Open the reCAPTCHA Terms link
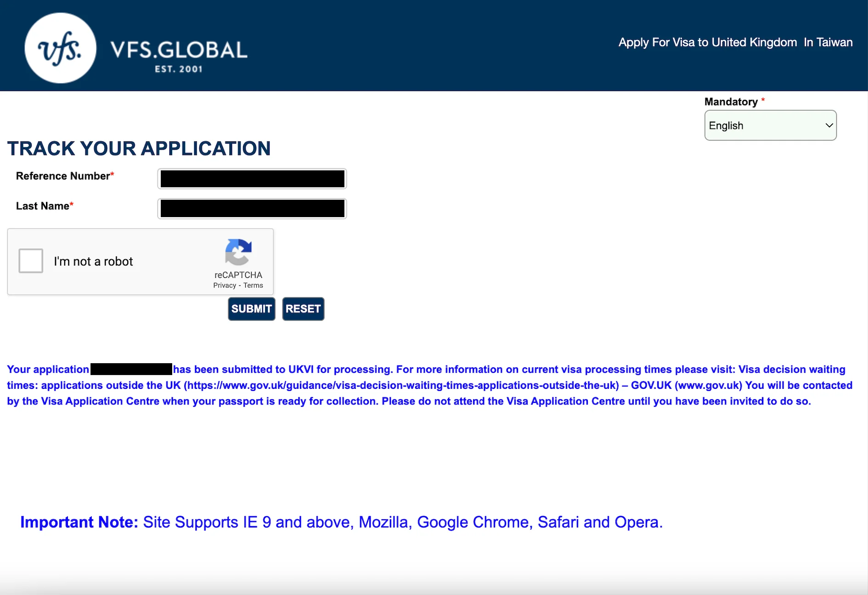The height and width of the screenshot is (595, 868). coord(253,286)
